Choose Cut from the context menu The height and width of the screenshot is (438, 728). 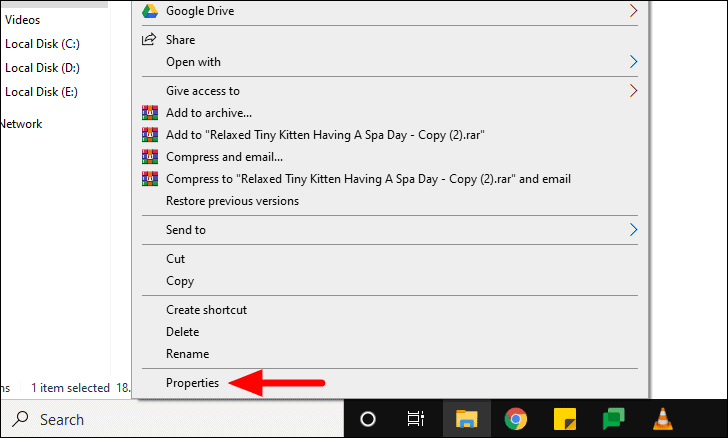(x=390, y=259)
